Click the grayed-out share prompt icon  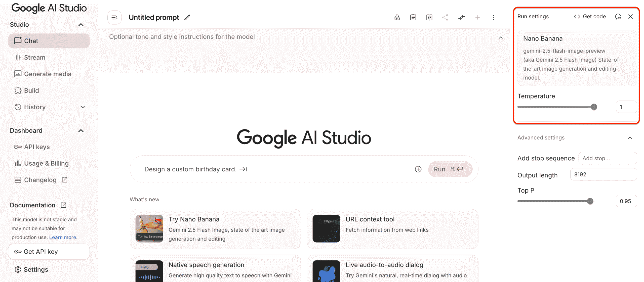[x=445, y=17]
